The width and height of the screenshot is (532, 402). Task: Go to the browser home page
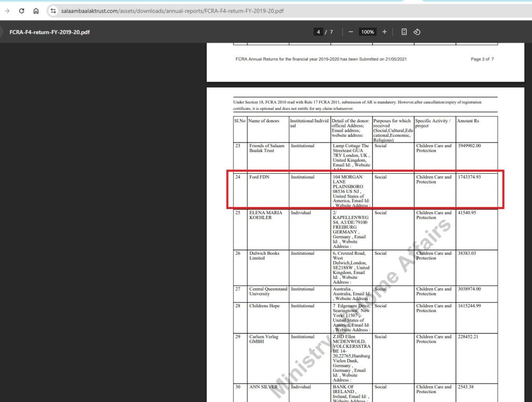click(x=36, y=11)
